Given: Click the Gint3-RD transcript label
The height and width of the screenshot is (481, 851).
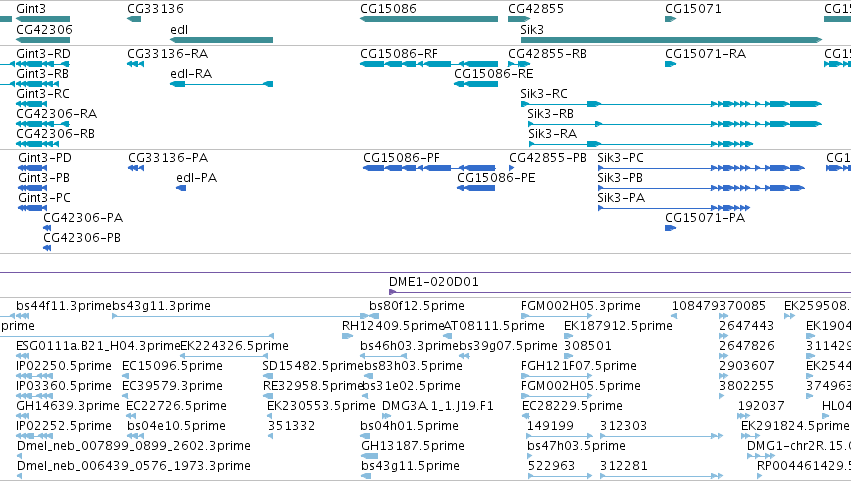Looking at the screenshot, I should [43, 54].
